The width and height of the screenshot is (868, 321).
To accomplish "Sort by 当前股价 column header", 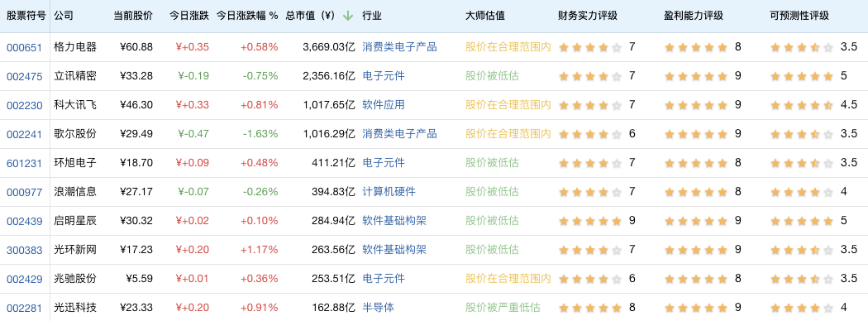I will coord(133,16).
